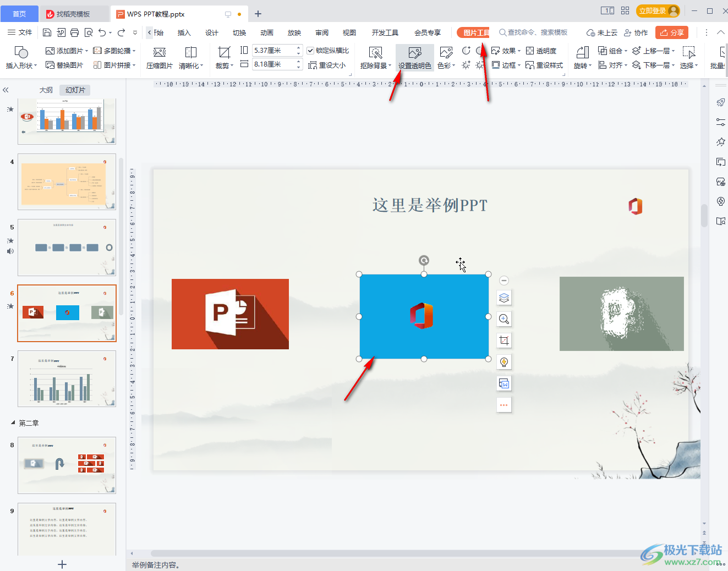The image size is (728, 571).
Task: Click the print icon in quick access toolbar
Action: [x=75, y=32]
